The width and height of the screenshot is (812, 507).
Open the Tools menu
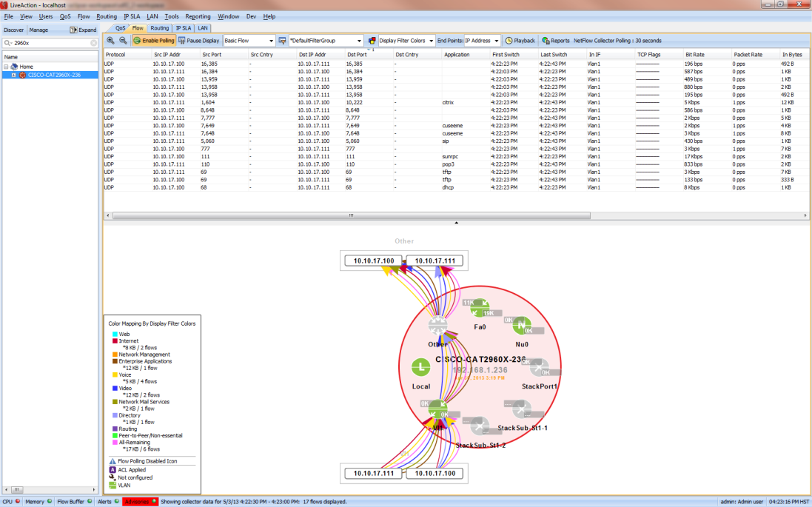pos(172,16)
